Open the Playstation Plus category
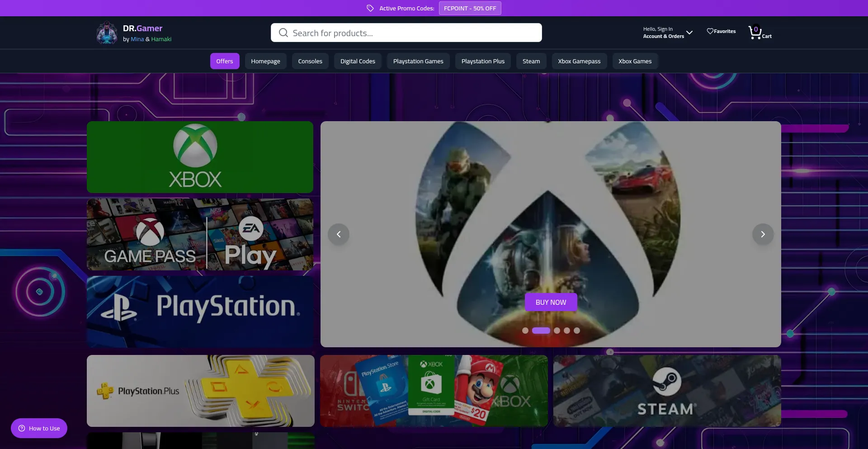868x449 pixels. coord(483,61)
